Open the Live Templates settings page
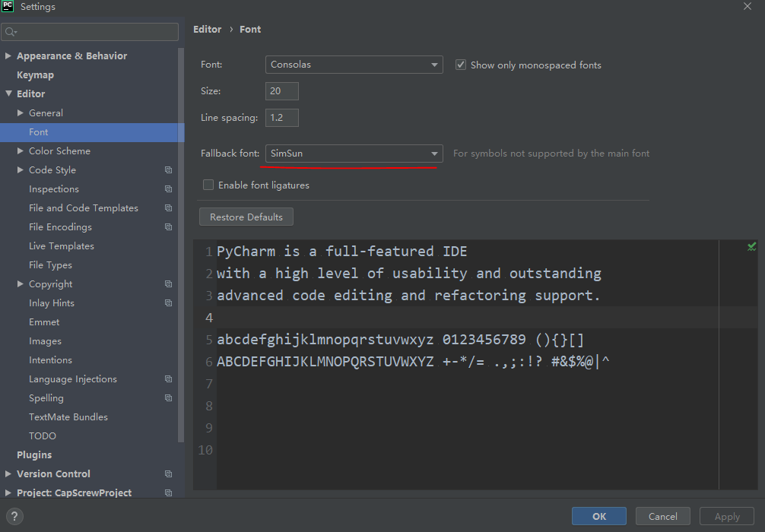 [62, 246]
